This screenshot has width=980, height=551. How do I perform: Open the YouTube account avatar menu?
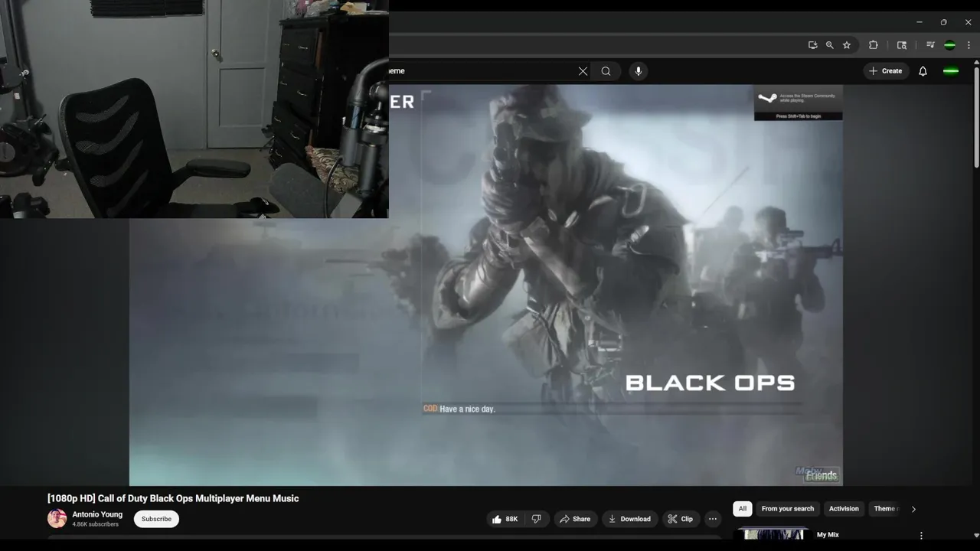tap(951, 71)
